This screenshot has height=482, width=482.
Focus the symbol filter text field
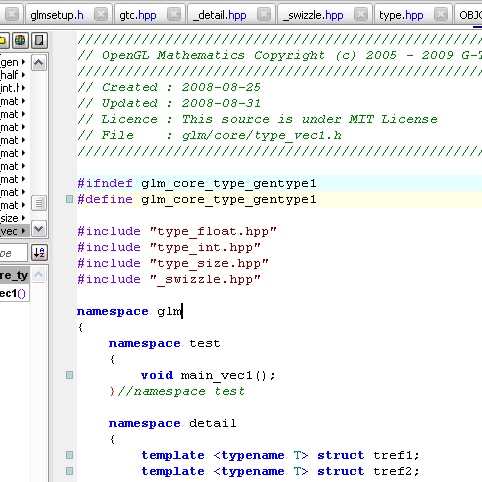(x=13, y=253)
